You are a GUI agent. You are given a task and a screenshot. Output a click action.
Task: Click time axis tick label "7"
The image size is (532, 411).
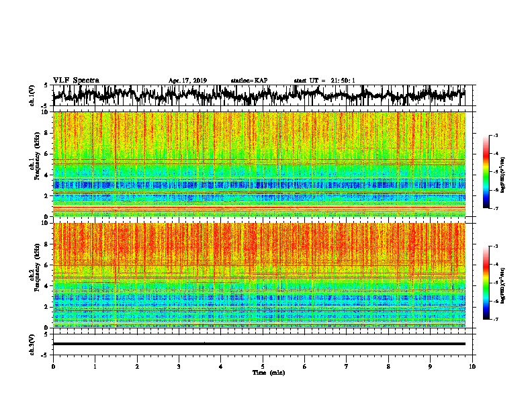click(x=347, y=367)
